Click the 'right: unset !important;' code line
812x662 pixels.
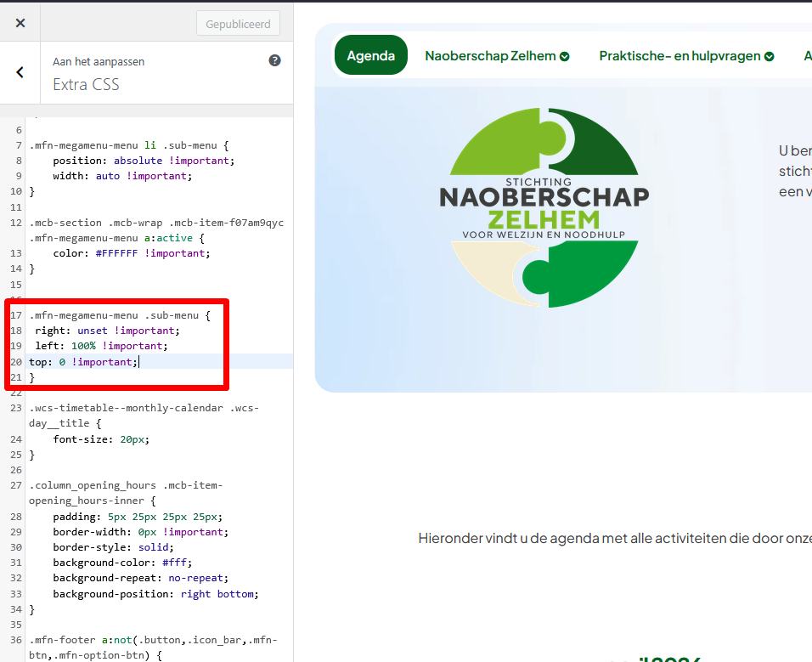pos(107,331)
